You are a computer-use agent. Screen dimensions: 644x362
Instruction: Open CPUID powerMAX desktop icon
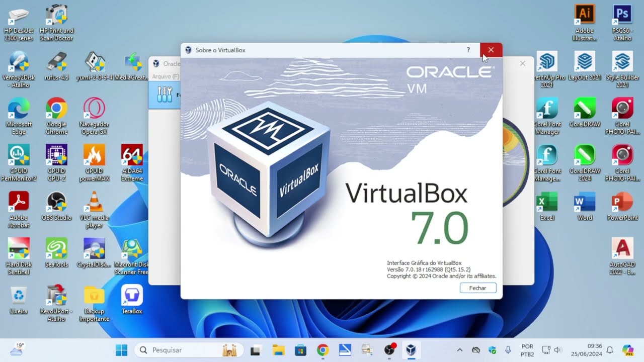pyautogui.click(x=94, y=163)
